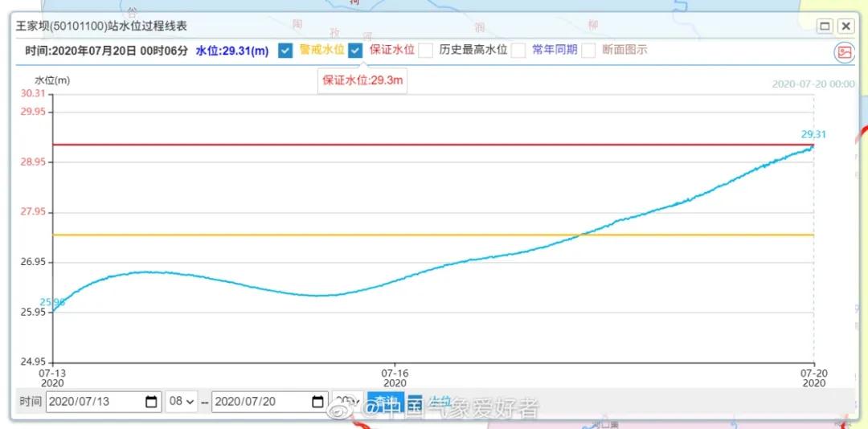Click the 29.95 y-axis value

(x=33, y=111)
